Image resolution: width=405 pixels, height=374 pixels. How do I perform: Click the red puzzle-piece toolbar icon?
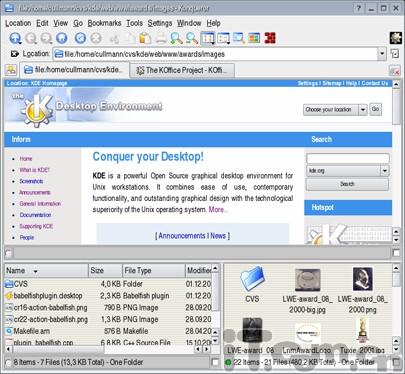[270, 38]
